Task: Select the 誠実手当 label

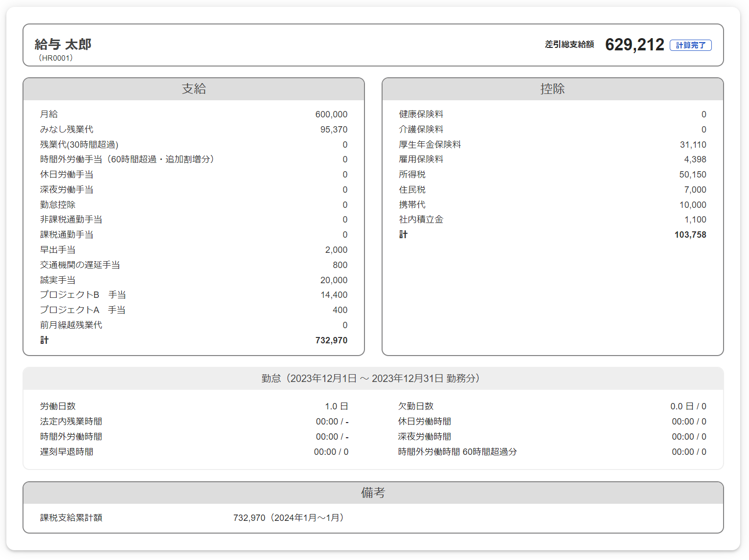Action: [x=58, y=280]
